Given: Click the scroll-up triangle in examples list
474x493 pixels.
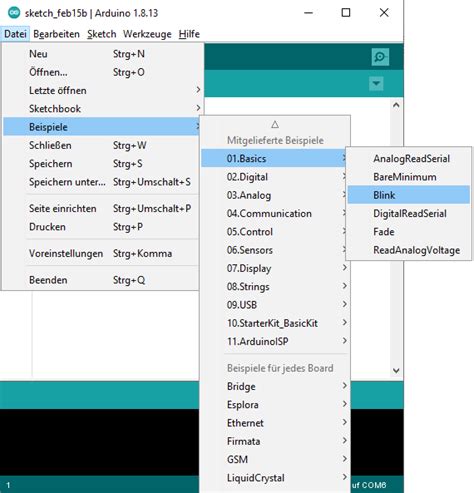Looking at the screenshot, I should pyautogui.click(x=275, y=124).
